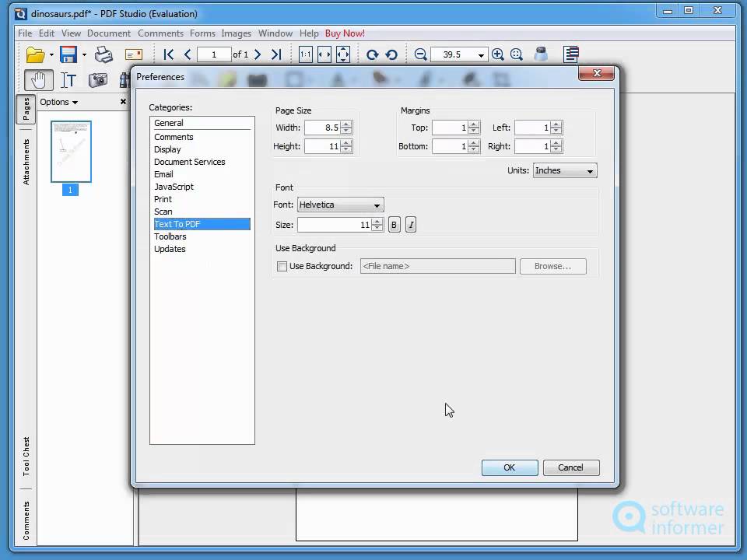Toggle Italic font style button

[411, 225]
